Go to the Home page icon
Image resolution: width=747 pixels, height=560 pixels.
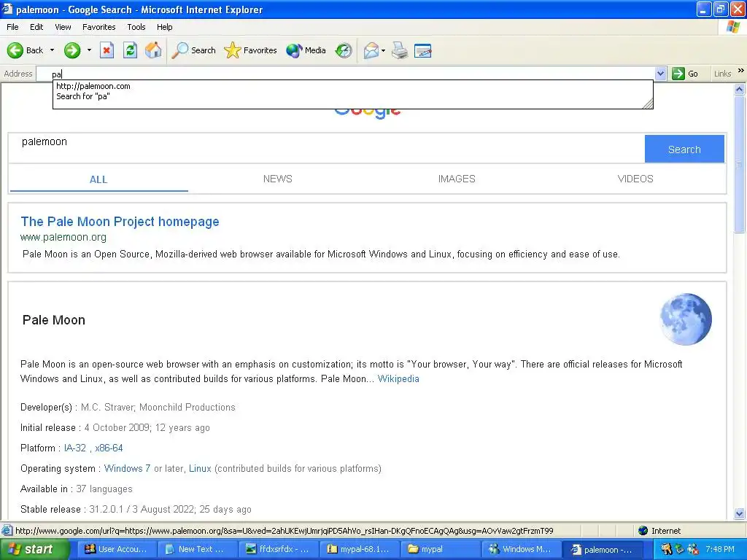click(x=153, y=50)
